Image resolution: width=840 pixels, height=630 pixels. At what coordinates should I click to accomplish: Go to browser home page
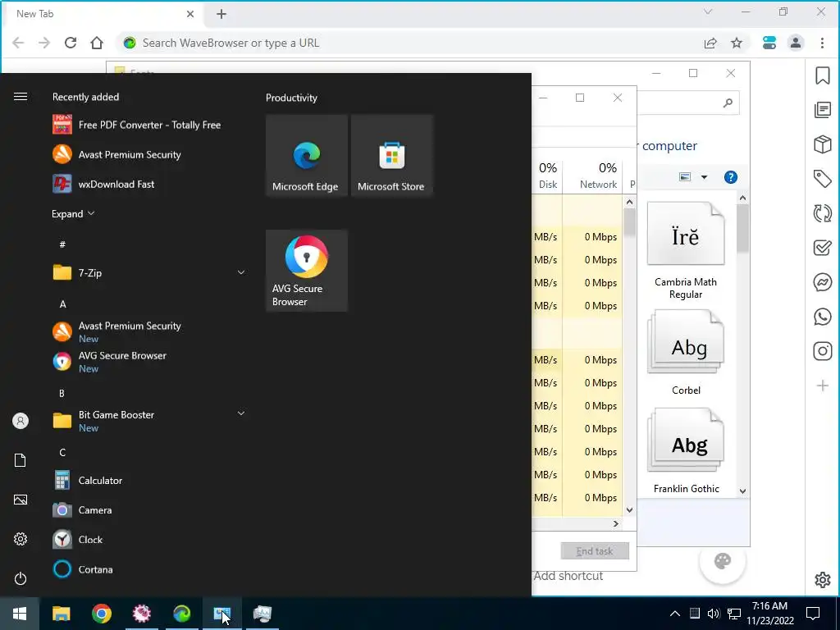pos(97,43)
